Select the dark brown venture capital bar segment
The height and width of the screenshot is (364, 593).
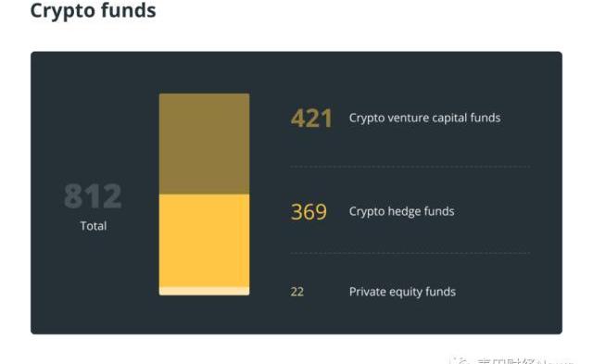(x=204, y=144)
